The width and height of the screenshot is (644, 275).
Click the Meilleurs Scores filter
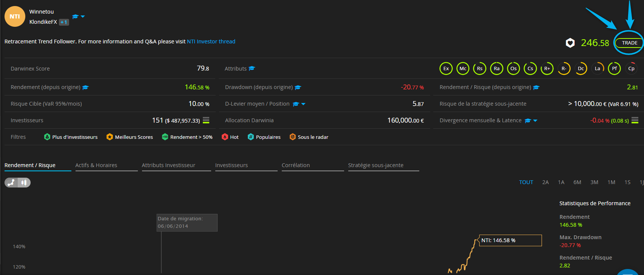coord(130,137)
